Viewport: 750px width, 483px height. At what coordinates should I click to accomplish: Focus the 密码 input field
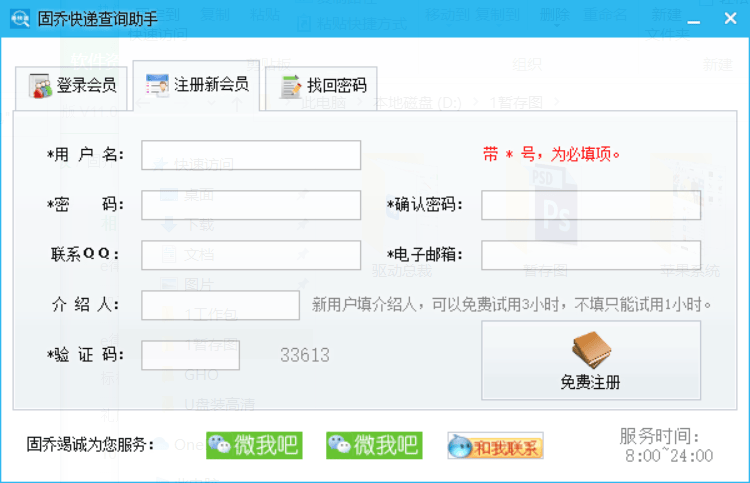pyautogui.click(x=251, y=205)
